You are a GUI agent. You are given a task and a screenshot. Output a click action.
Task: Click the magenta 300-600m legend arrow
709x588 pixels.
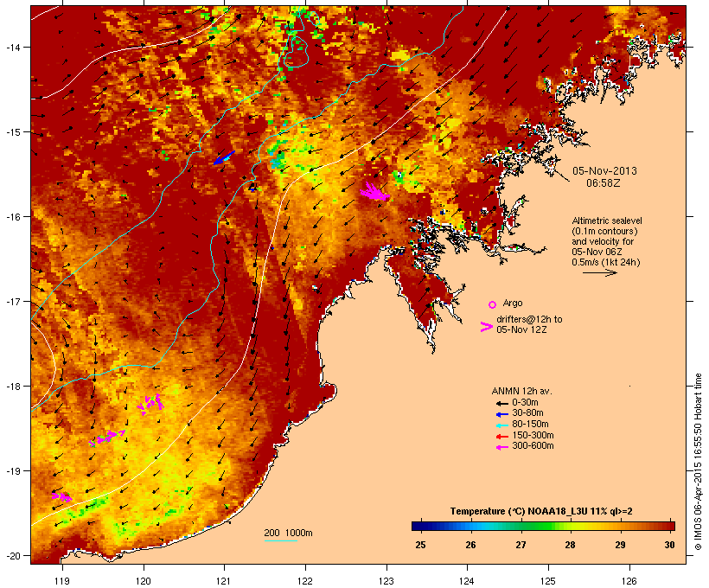pyautogui.click(x=502, y=447)
